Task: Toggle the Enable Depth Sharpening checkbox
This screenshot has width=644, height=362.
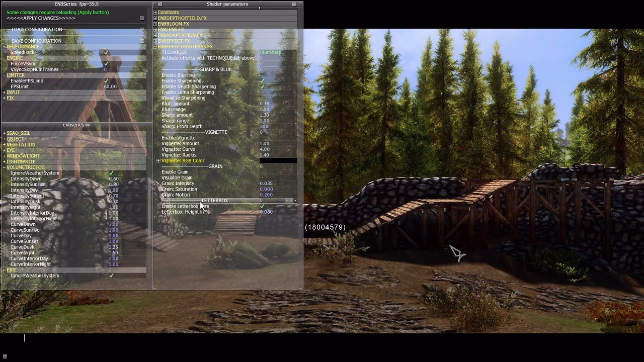Action: tap(262, 86)
